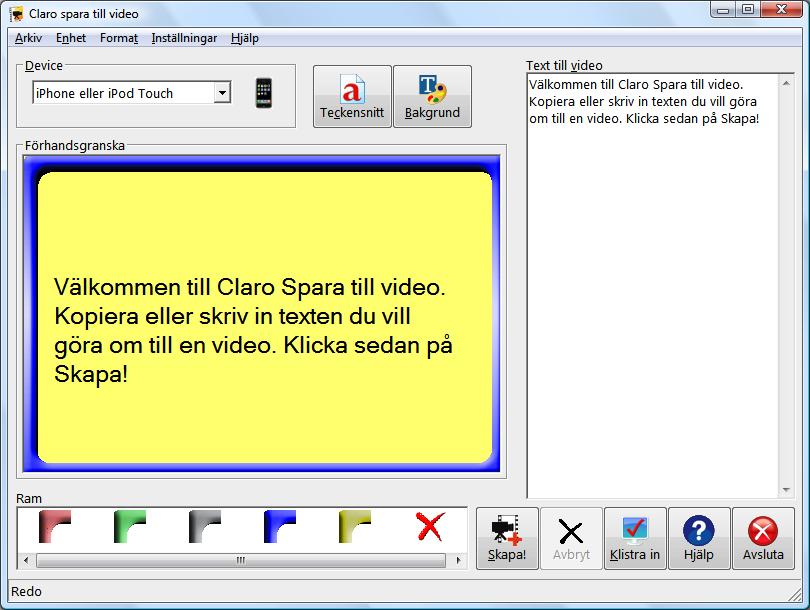
Task: Click inside the Text till video box
Action: click(x=652, y=286)
